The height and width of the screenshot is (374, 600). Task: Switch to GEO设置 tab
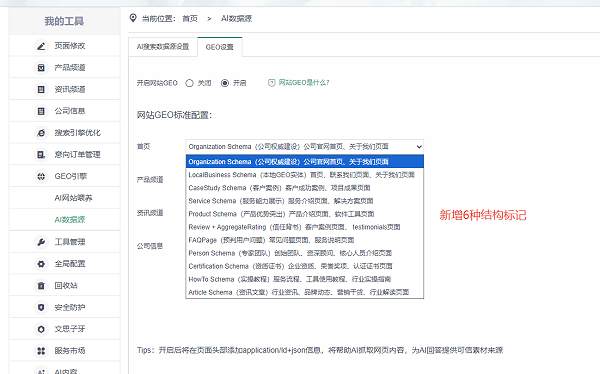coord(220,47)
